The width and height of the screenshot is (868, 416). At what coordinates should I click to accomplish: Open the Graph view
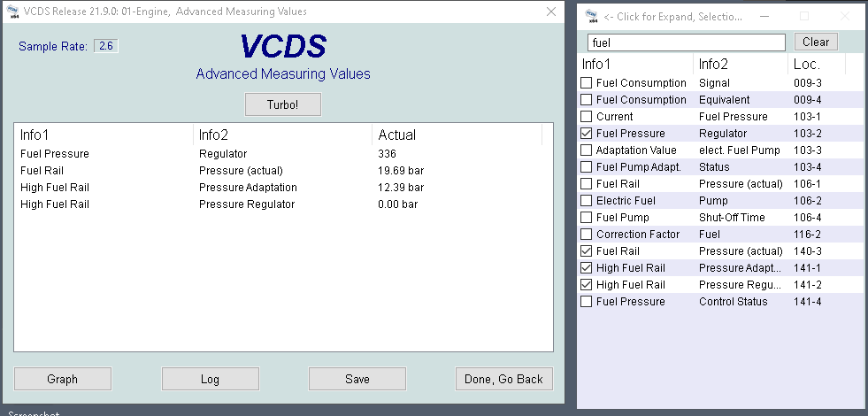[x=62, y=379]
